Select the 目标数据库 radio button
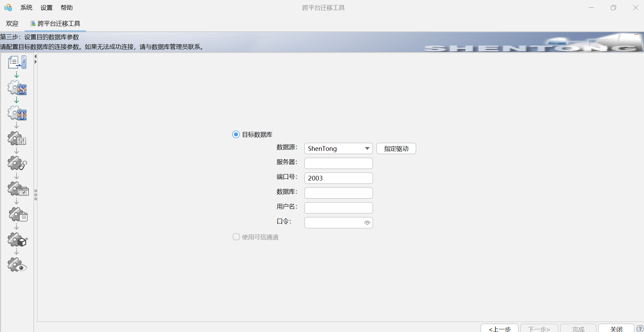The height and width of the screenshot is (332, 644). pyautogui.click(x=236, y=135)
